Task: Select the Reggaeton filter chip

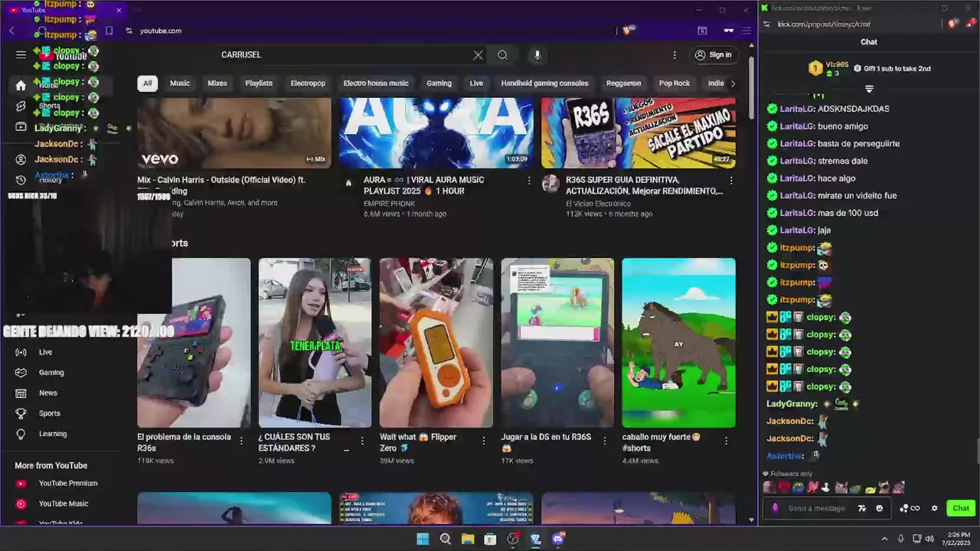Action: click(624, 83)
